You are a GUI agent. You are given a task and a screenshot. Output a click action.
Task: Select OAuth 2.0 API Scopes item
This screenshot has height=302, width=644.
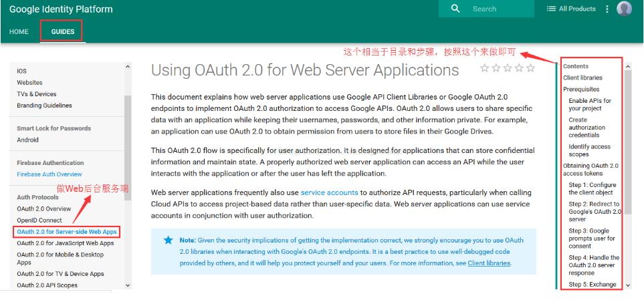47,285
